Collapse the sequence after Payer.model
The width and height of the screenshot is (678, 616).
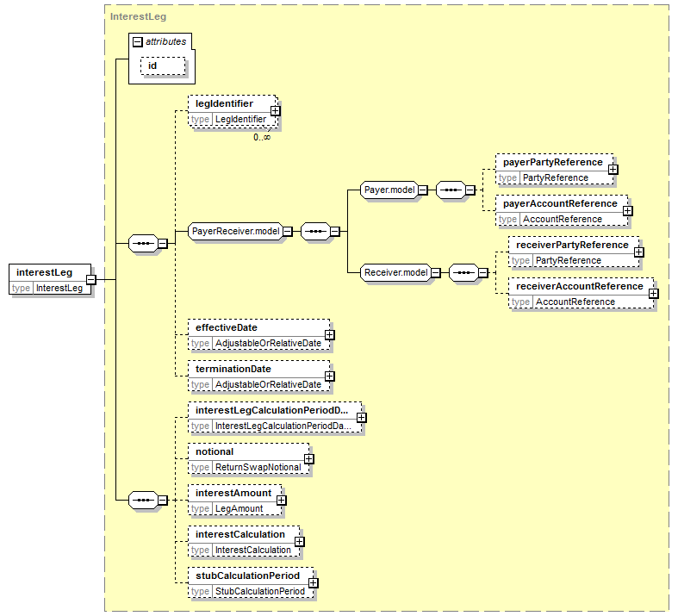click(x=470, y=190)
